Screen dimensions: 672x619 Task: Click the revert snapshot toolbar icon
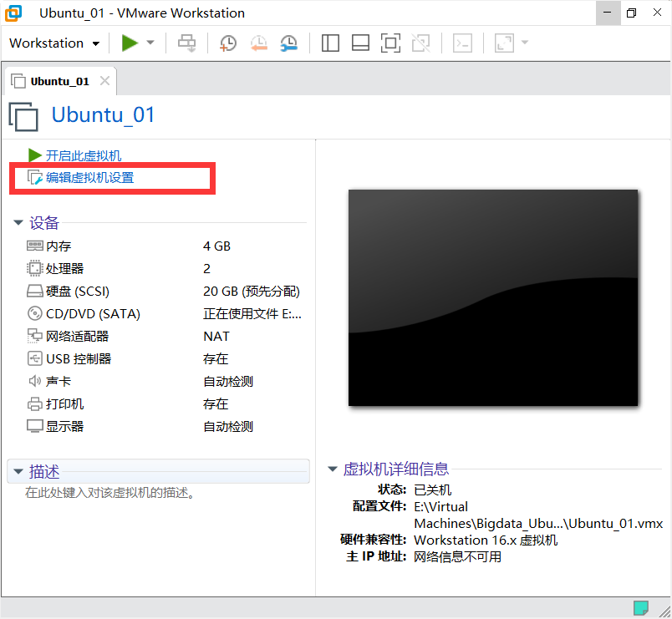tap(259, 43)
